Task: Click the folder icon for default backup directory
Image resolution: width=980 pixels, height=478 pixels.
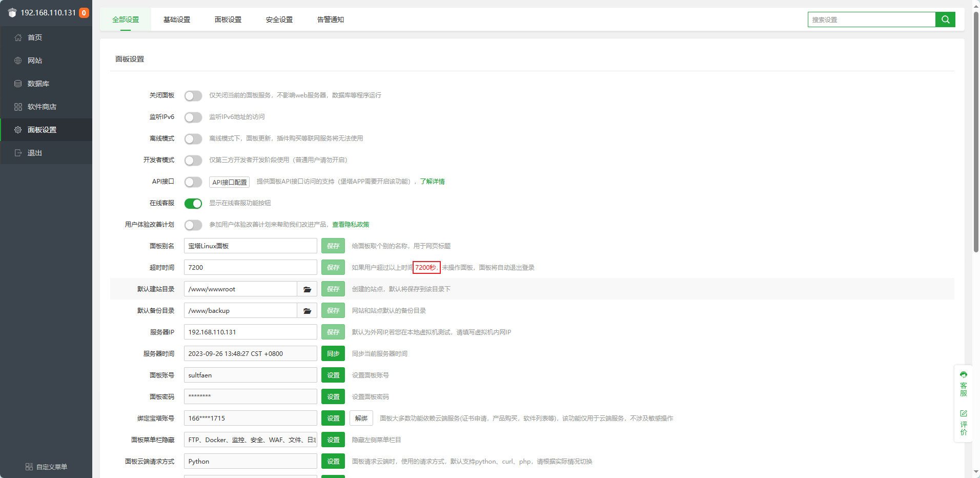Action: (307, 311)
